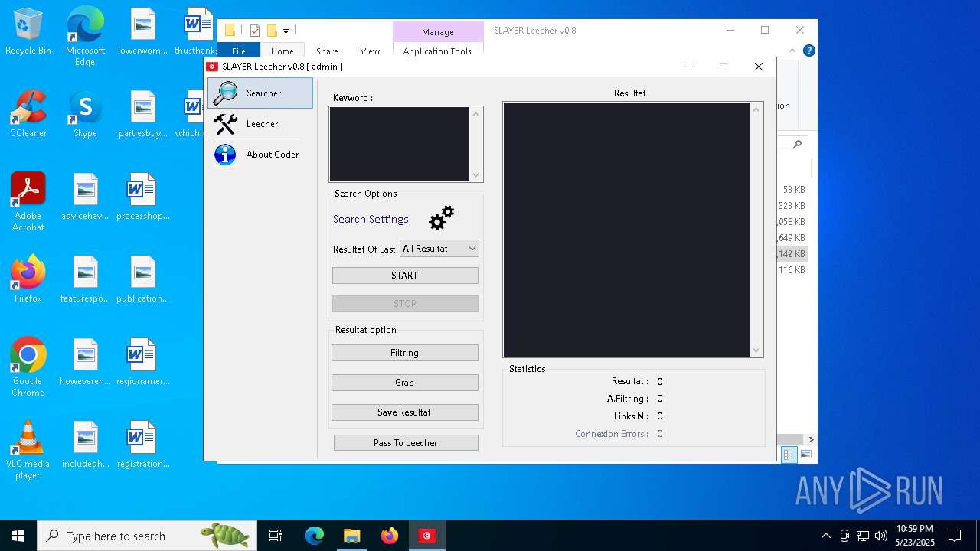This screenshot has width=980, height=551.
Task: Select the 116 KB file row in Explorer
Action: (792, 270)
